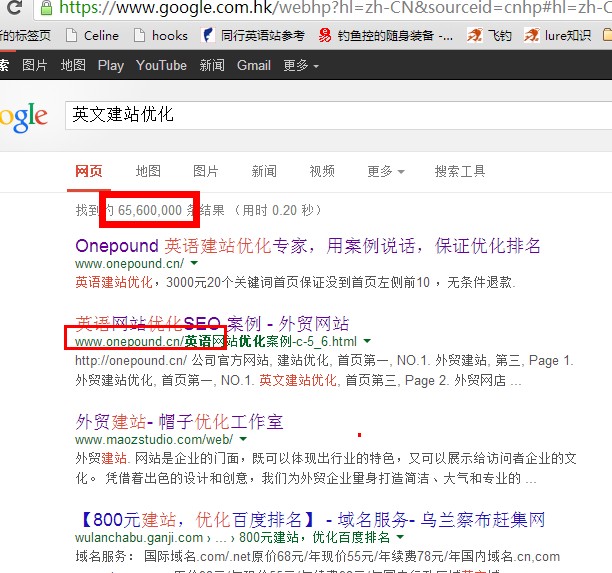Open the lure知识 bookmark
Image resolution: width=612 pixels, height=573 pixels.
(x=557, y=36)
